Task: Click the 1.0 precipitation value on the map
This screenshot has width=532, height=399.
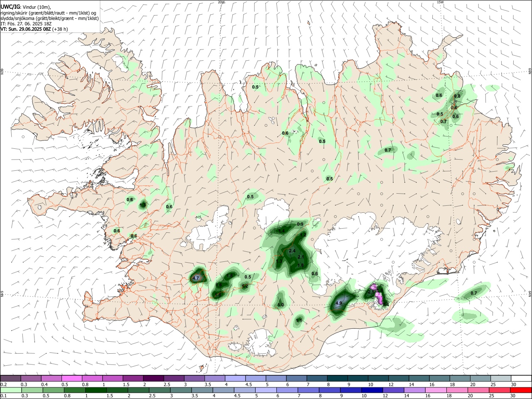Action: click(281, 305)
